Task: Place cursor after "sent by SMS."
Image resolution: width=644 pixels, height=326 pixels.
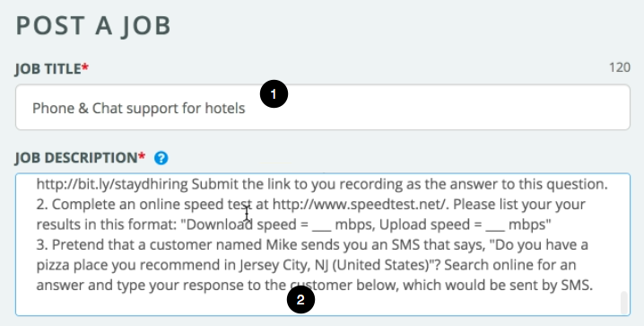Action: [x=594, y=285]
